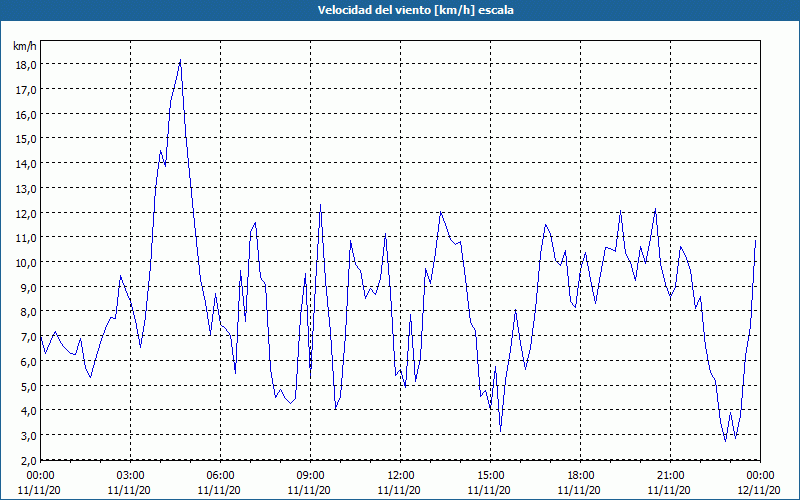The width and height of the screenshot is (800, 500).
Task: Click the 2,0 y-axis label
Action: [x=28, y=461]
